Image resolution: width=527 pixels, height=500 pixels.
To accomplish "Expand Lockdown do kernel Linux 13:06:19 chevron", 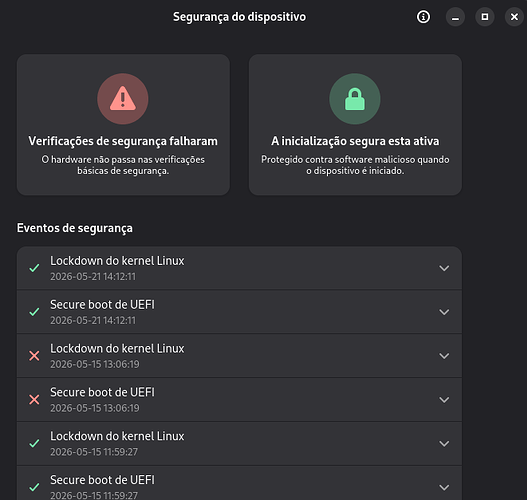I will pos(444,356).
